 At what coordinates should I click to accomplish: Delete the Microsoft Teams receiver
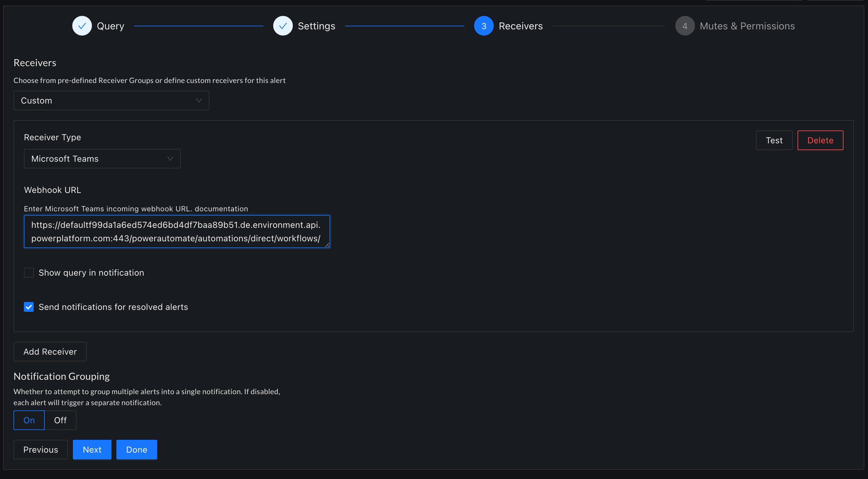pyautogui.click(x=820, y=140)
